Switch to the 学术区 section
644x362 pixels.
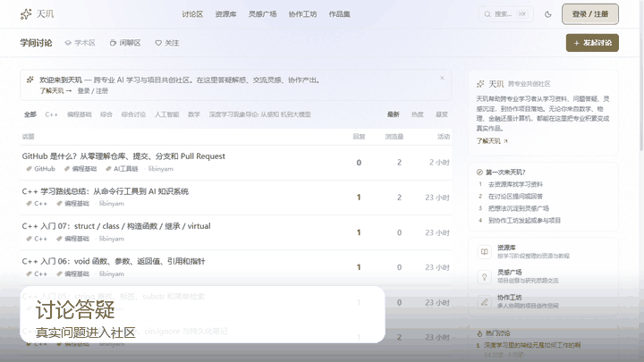click(80, 43)
